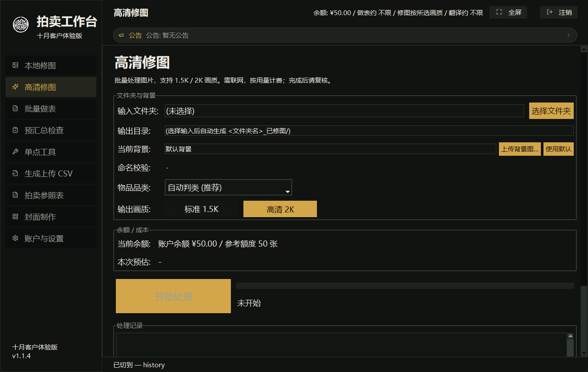
Task: Click the 单点工具 wrench icon
Action: [x=15, y=152]
